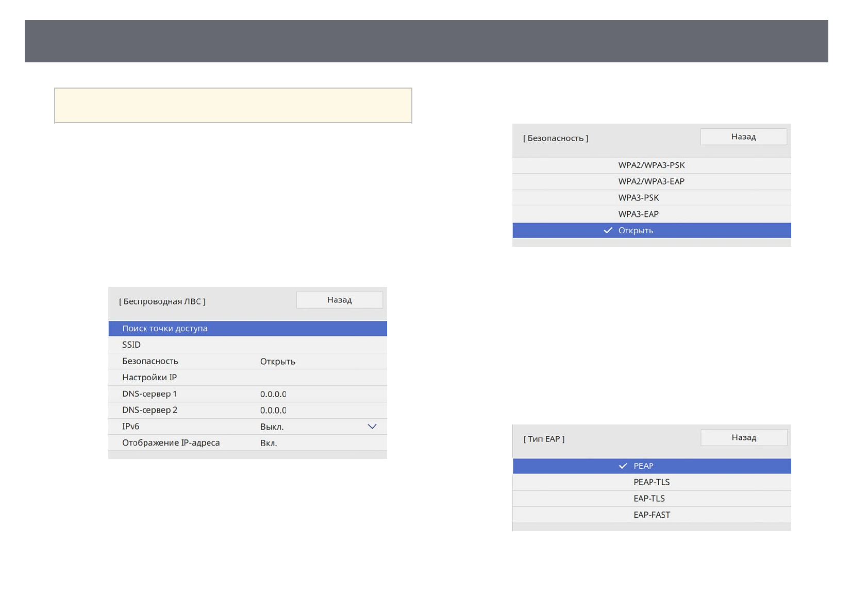Toggle Отображение IP-адреса setting

(x=247, y=443)
